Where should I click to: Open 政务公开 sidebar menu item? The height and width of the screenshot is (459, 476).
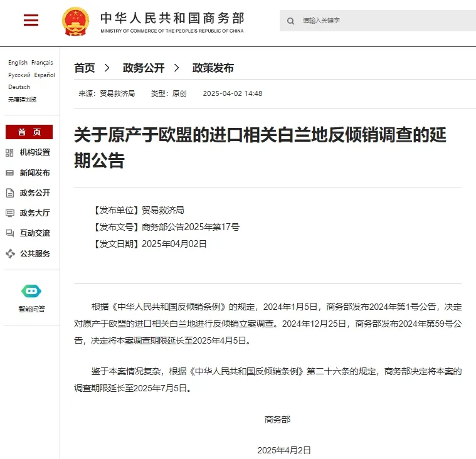click(x=35, y=193)
